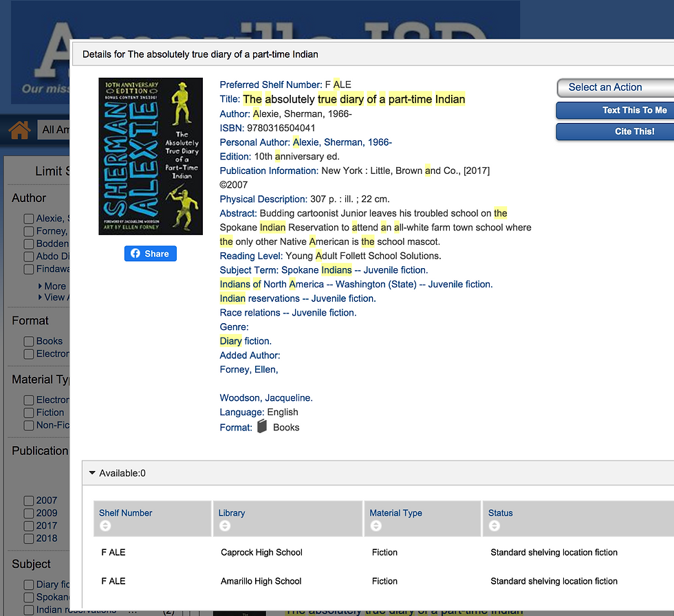Expand More authors list
This screenshot has height=616, width=674.
(52, 286)
